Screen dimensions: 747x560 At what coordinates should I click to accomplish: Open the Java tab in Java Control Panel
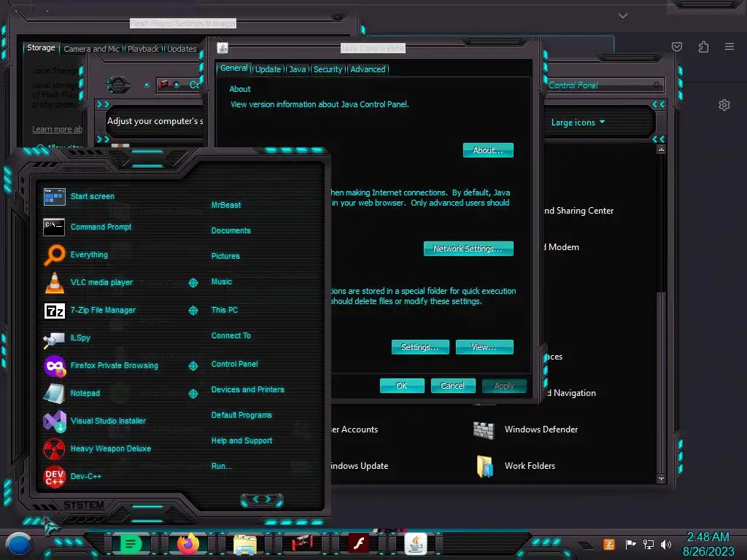click(298, 69)
